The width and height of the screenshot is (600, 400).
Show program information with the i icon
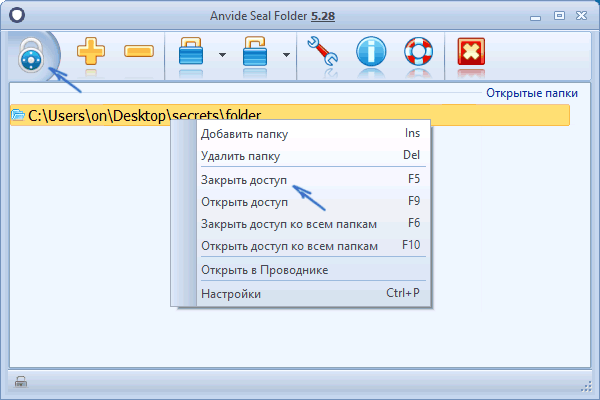click(371, 51)
